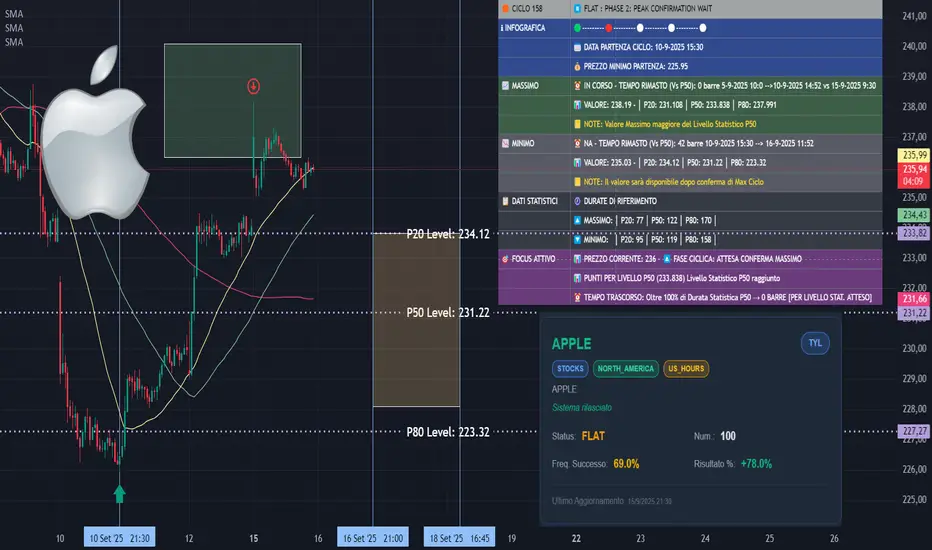The height and width of the screenshot is (550, 932).
Task: Click alarm clock icon beside IN CORSO - TEMPO RIMASTO
Action: (x=577, y=86)
